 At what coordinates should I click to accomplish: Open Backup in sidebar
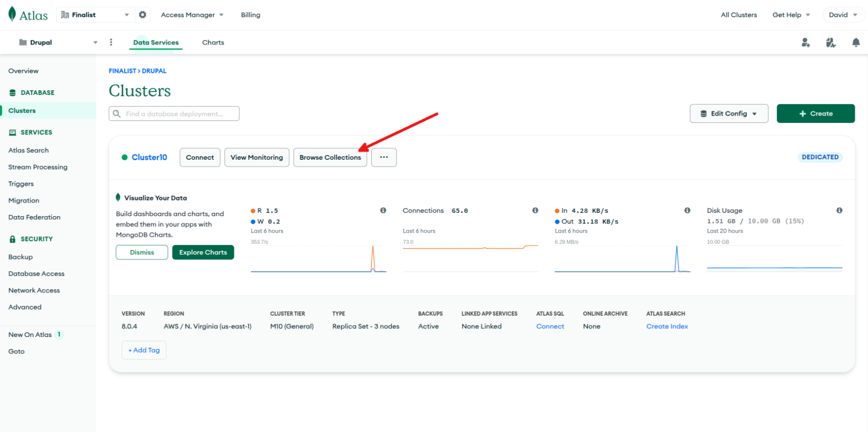tap(20, 257)
